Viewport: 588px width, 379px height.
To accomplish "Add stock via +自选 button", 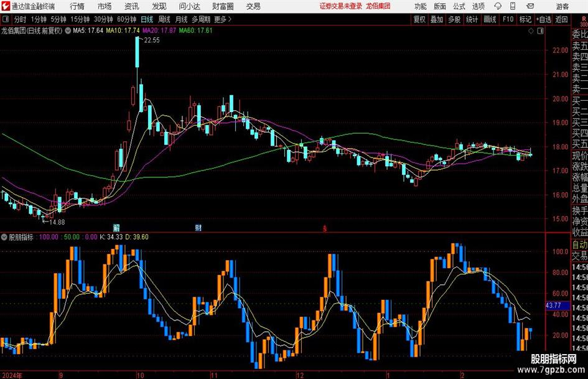I will pos(544,19).
